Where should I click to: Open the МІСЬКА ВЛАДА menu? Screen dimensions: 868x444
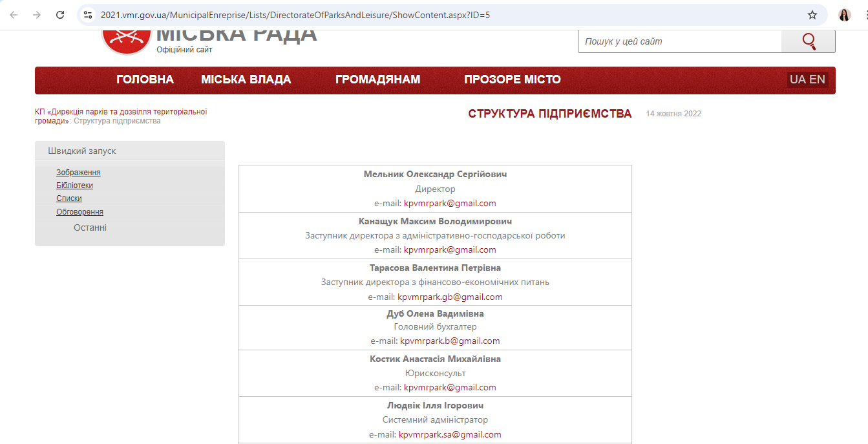tap(246, 79)
